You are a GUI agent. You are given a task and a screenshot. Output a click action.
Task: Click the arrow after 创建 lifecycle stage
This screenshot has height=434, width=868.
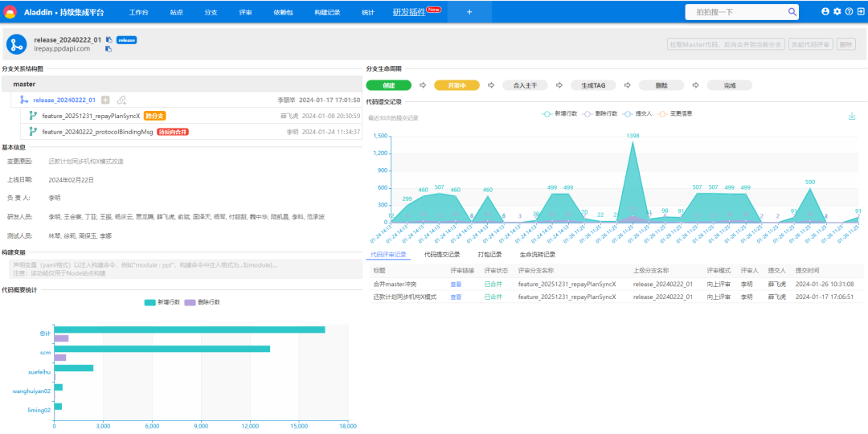(x=423, y=85)
